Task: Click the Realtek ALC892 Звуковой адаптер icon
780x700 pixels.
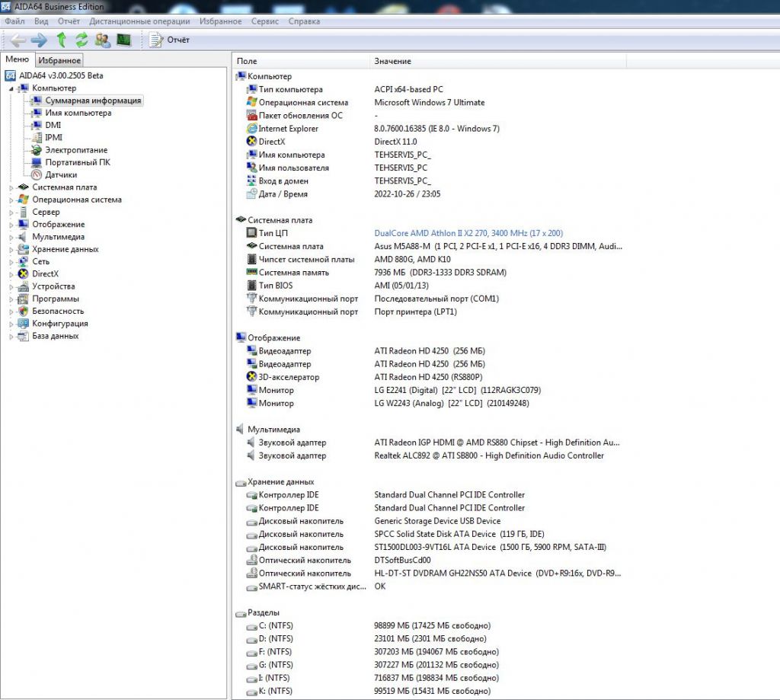Action: 251,455
